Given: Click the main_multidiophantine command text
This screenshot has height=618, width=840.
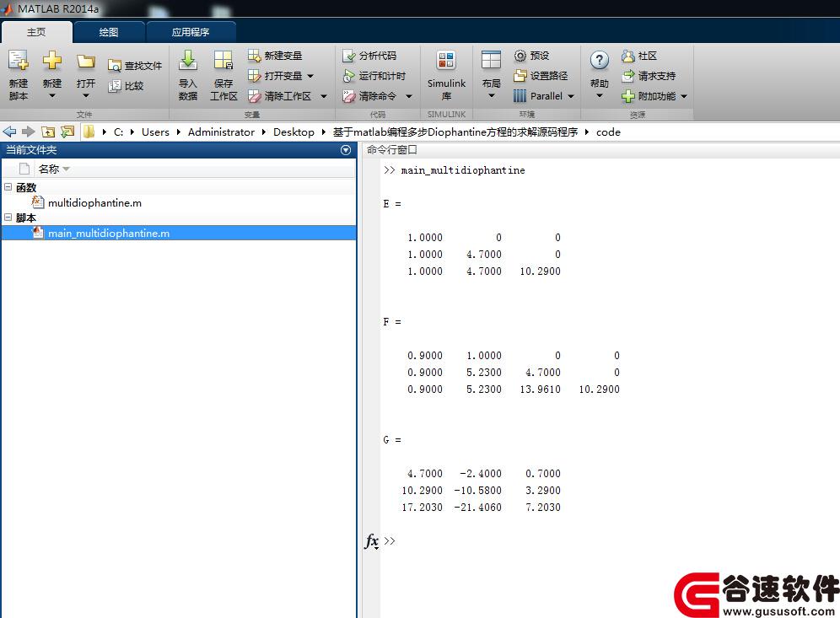Looking at the screenshot, I should (x=463, y=170).
